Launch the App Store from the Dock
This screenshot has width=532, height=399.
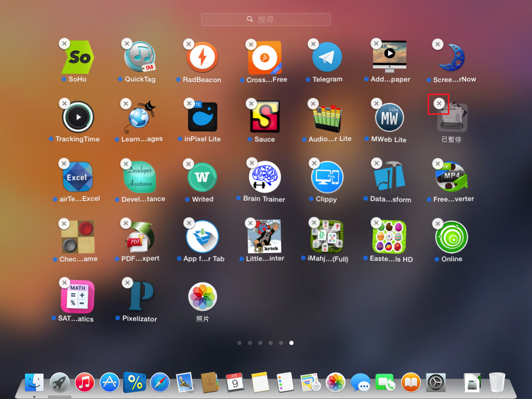pos(110,382)
